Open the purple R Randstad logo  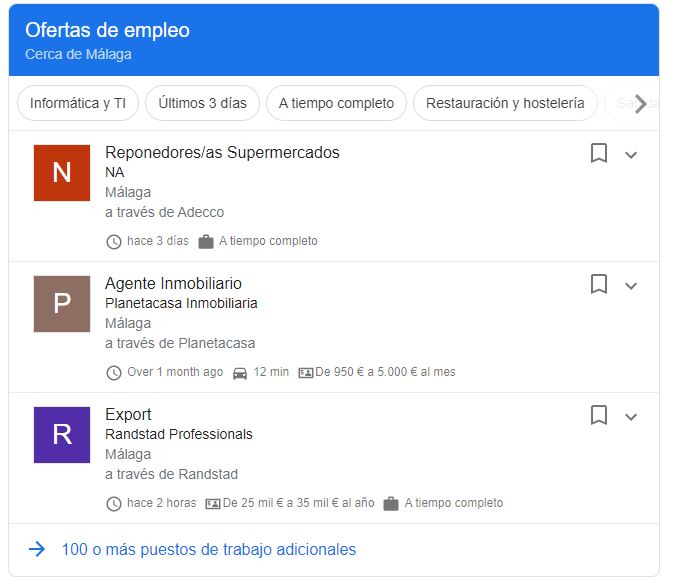point(62,435)
